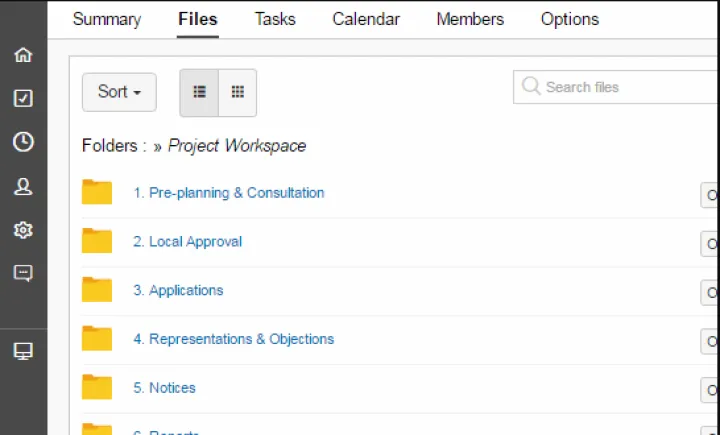
Task: Go to the Members tab
Action: click(470, 19)
